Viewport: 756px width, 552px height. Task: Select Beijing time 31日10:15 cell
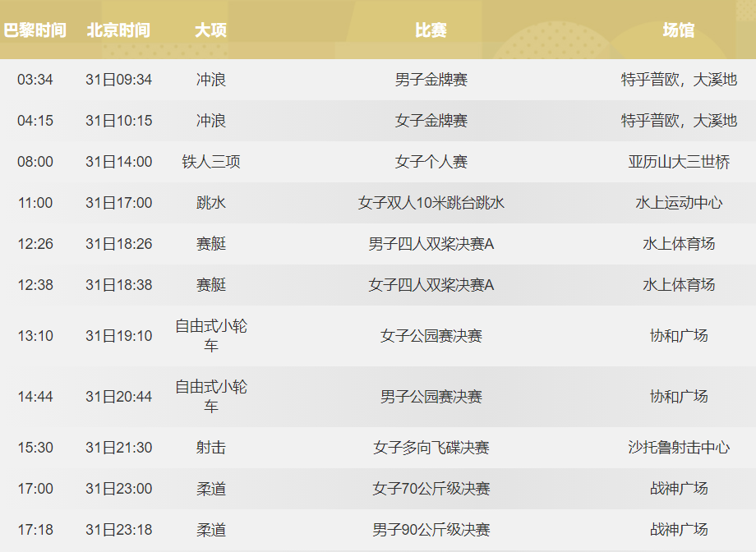[x=118, y=121]
